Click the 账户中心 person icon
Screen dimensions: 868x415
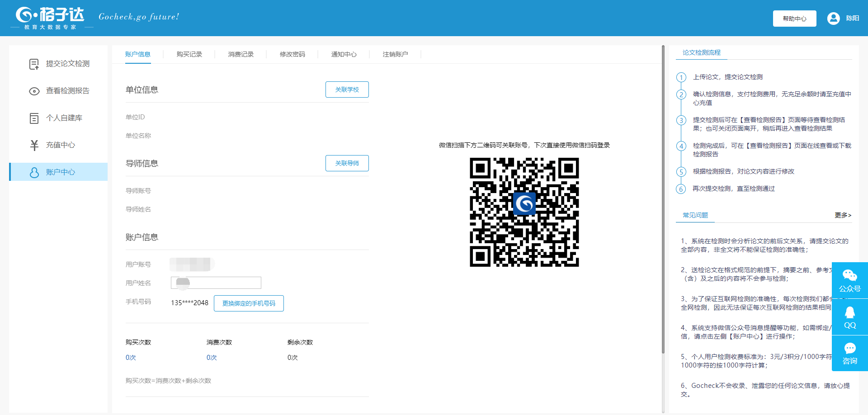34,172
